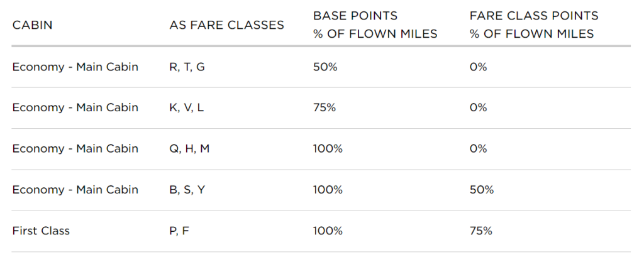Screen dimensions: 644x262
Task: Click 0% fare class points in Q, H, M row
Action: pos(479,149)
